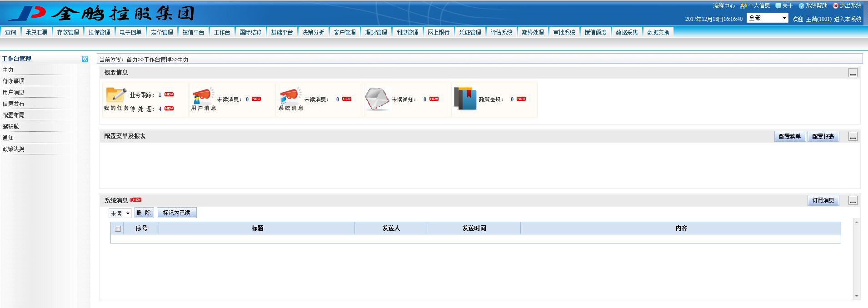This screenshot has height=308, width=868.
Task: Click the 系统帮助 help icon
Action: coord(802,6)
